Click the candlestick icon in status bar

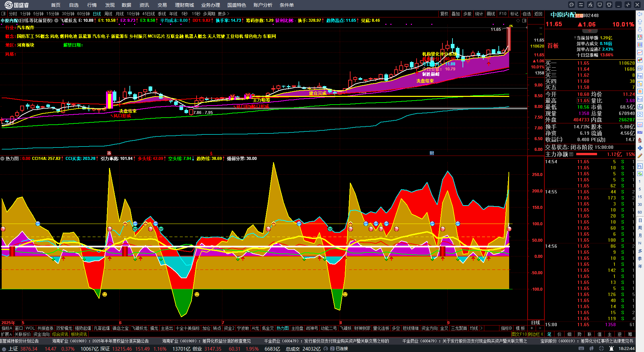tap(592, 349)
